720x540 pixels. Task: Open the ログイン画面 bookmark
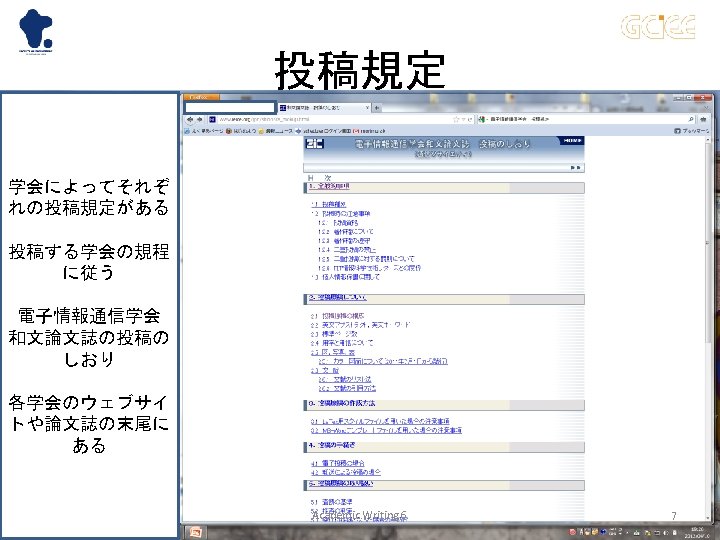click(x=323, y=131)
